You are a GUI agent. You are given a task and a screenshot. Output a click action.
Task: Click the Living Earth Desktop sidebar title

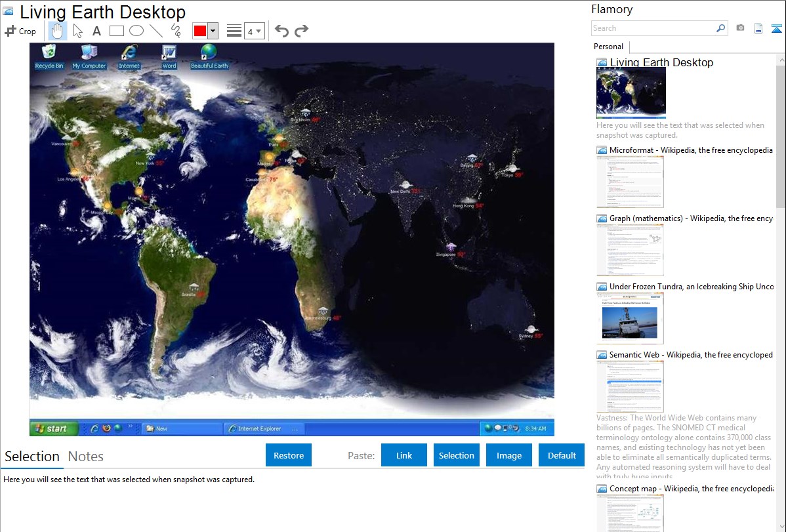point(661,63)
